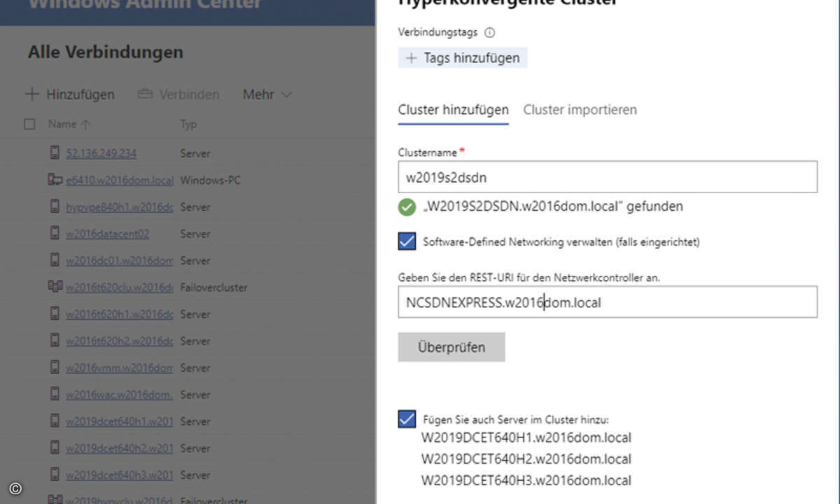Click the server icon beside w2019dcet640h1

pyautogui.click(x=55, y=421)
